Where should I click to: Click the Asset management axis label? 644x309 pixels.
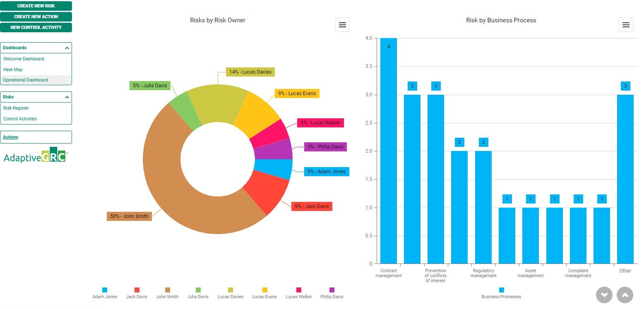point(531,273)
